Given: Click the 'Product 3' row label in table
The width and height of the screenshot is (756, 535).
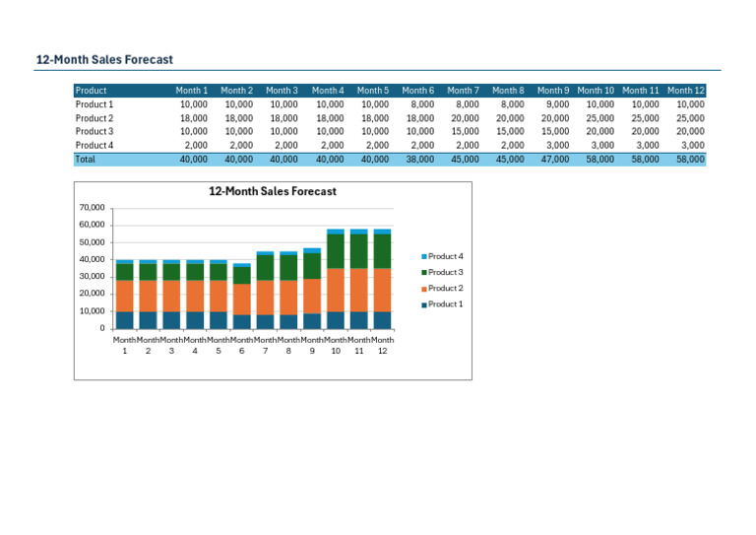Looking at the screenshot, I should point(94,131).
